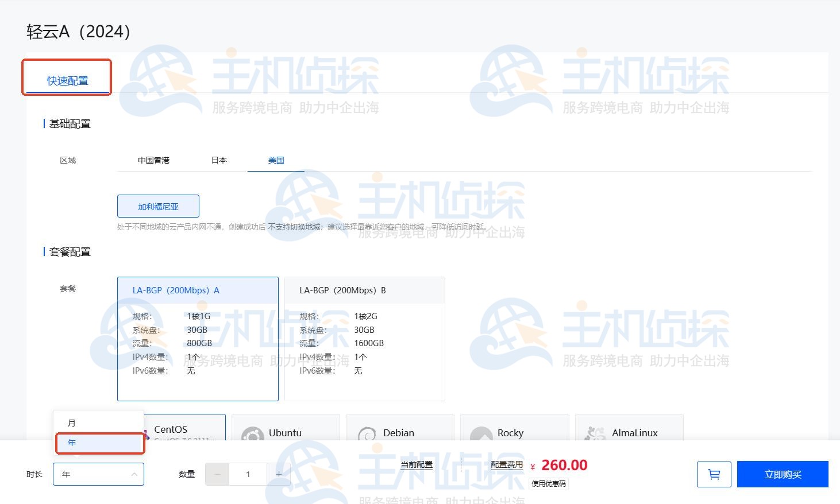
Task: Select the Debian operating system icon
Action: (x=399, y=433)
